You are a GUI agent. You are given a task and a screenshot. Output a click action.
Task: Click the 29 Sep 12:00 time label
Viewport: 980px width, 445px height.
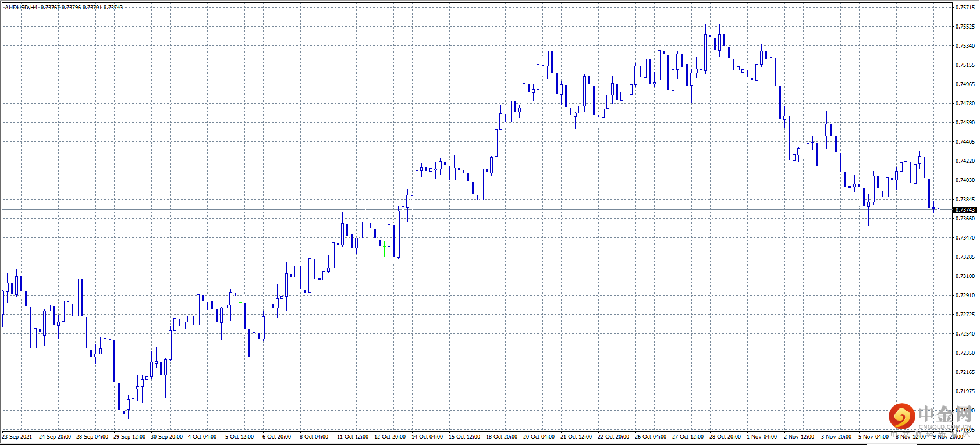[x=129, y=437]
